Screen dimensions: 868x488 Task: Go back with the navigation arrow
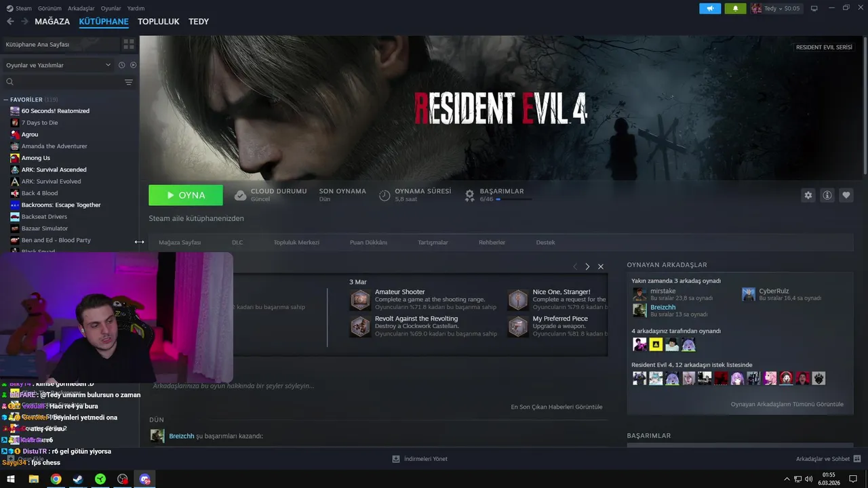[x=10, y=22]
